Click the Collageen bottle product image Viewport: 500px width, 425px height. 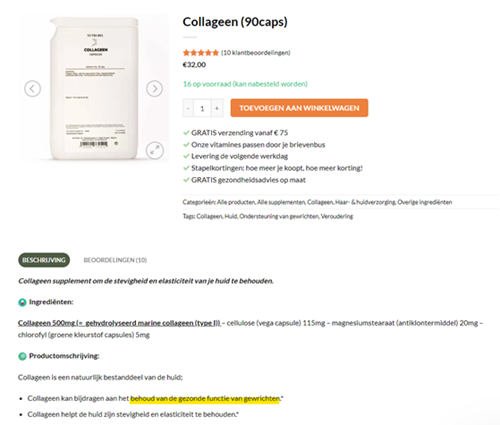94,89
